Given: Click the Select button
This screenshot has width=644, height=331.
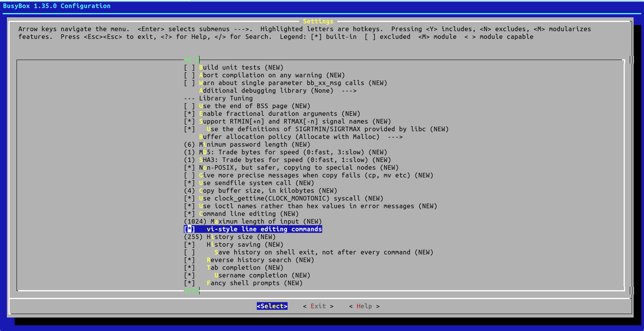Looking at the screenshot, I should (272, 306).
